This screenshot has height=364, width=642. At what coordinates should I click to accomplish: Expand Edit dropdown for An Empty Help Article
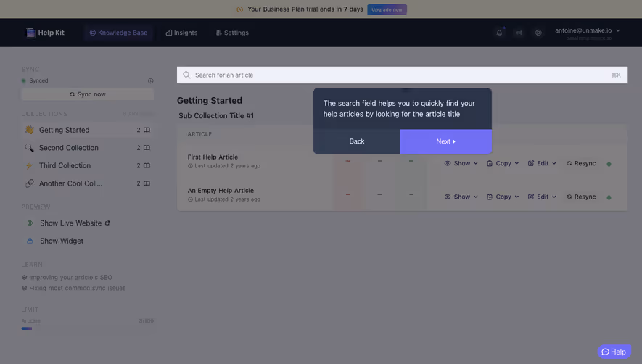pos(542,197)
